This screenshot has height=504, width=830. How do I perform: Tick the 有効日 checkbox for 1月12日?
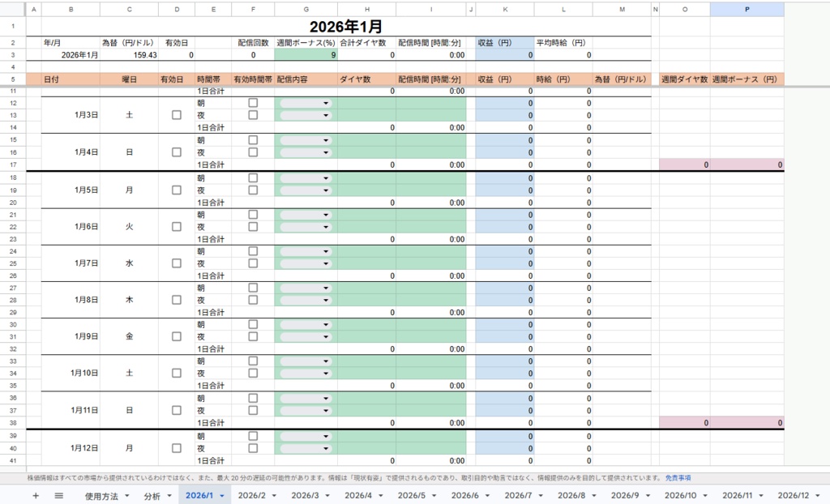[177, 448]
